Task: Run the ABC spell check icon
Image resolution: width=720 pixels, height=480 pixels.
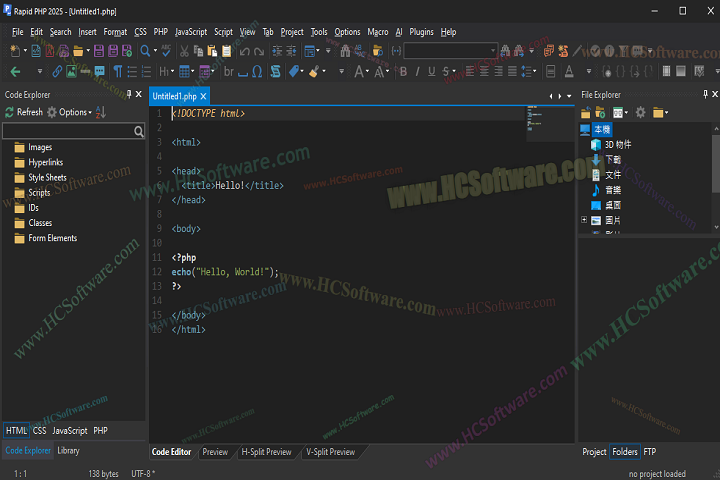Action: click(x=166, y=51)
